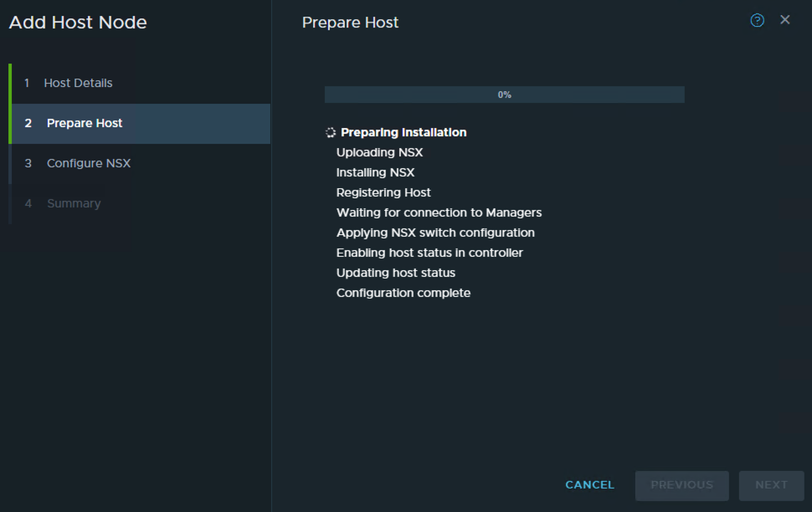Select the Updating host status text
The height and width of the screenshot is (512, 812).
(396, 273)
